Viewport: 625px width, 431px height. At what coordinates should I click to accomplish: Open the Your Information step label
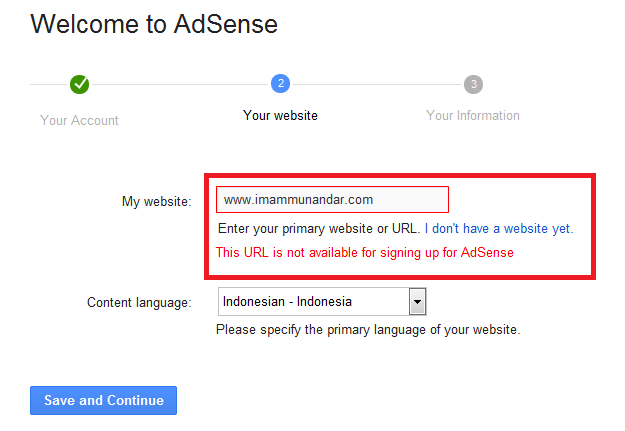473,116
